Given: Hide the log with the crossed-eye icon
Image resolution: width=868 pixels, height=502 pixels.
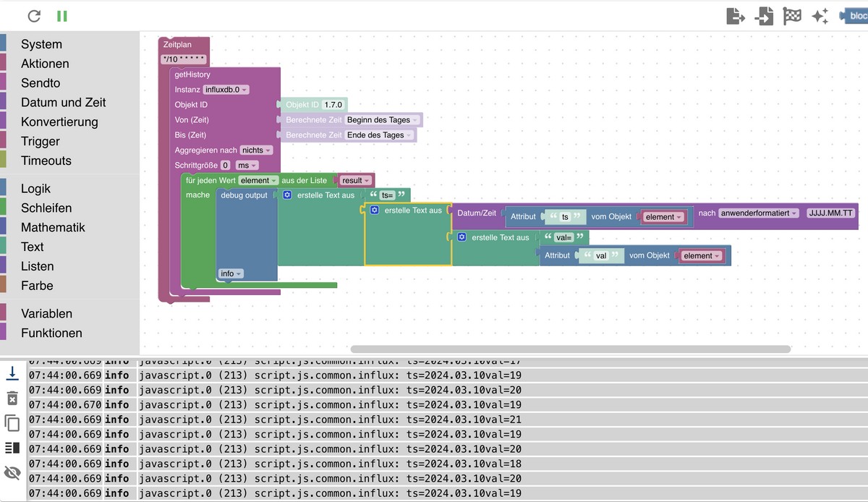Looking at the screenshot, I should click(12, 473).
